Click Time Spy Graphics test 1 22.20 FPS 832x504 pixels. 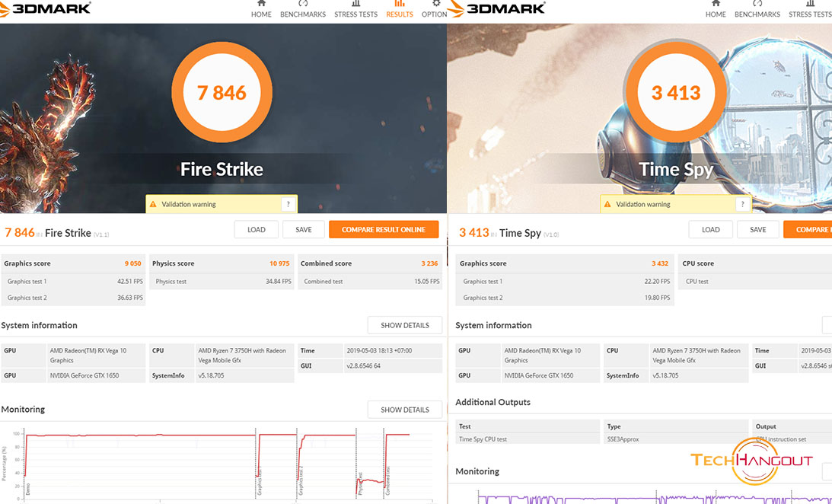(x=657, y=282)
